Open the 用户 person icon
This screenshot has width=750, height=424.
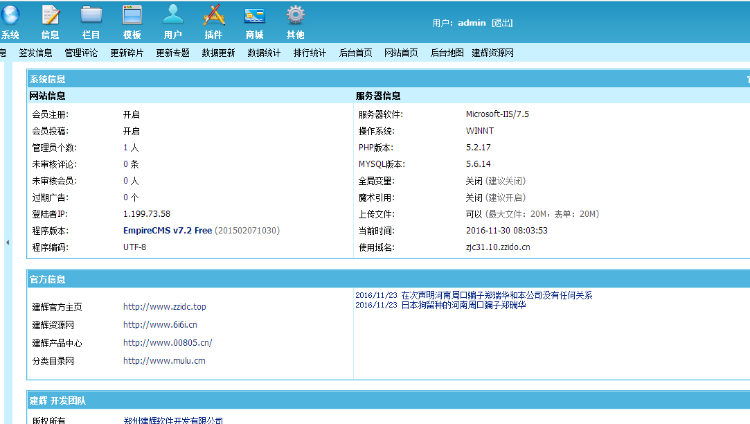click(x=173, y=14)
